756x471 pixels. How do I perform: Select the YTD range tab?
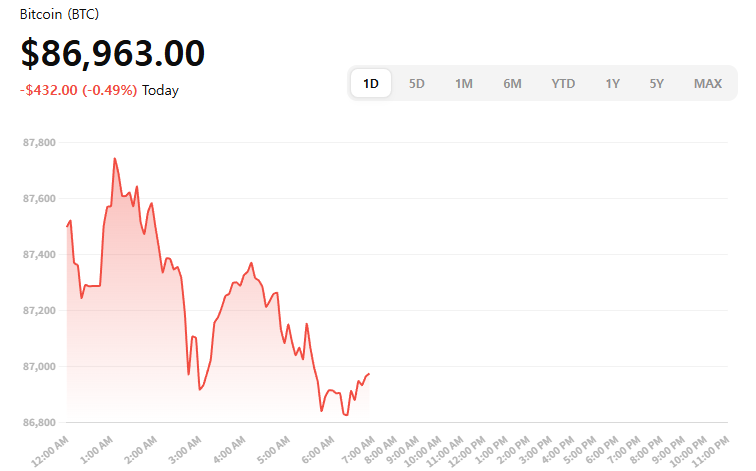click(563, 84)
